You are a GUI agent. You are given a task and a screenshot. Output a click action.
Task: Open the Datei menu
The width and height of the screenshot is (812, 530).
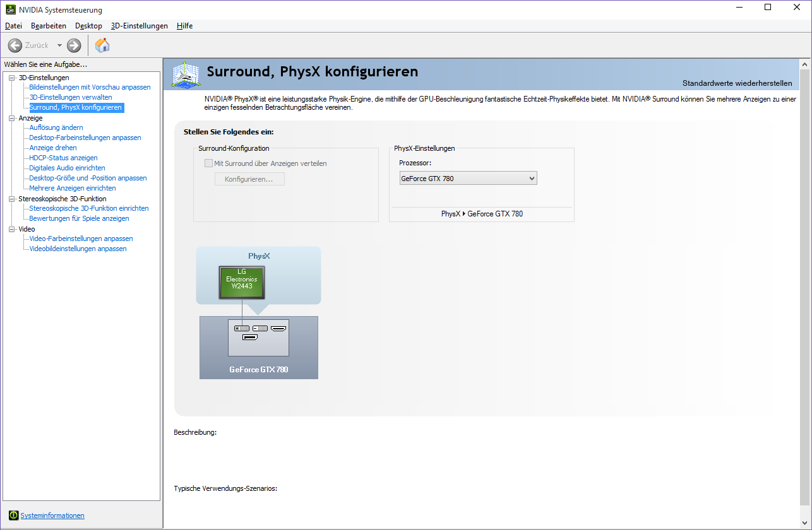(13, 26)
